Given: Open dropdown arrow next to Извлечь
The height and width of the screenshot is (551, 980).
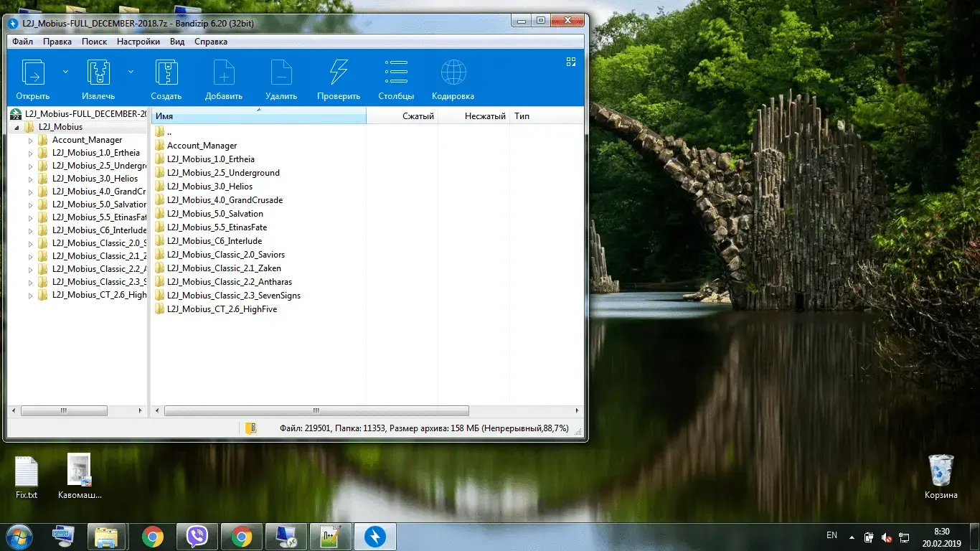Looking at the screenshot, I should point(131,72).
